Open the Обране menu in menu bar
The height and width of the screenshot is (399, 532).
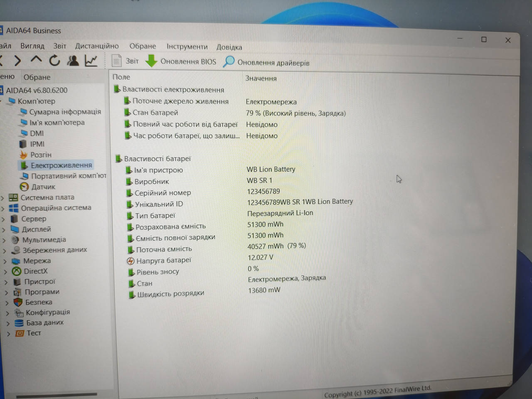tap(143, 46)
